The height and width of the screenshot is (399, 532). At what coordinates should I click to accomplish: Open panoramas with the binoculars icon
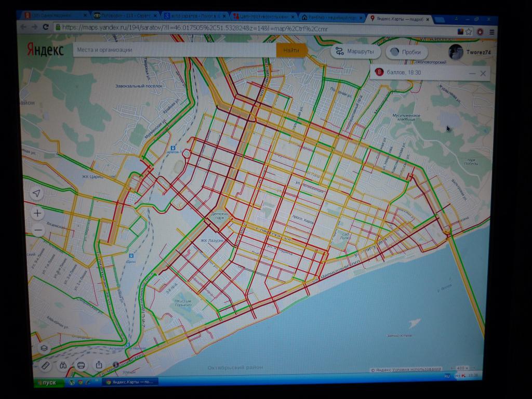click(63, 365)
